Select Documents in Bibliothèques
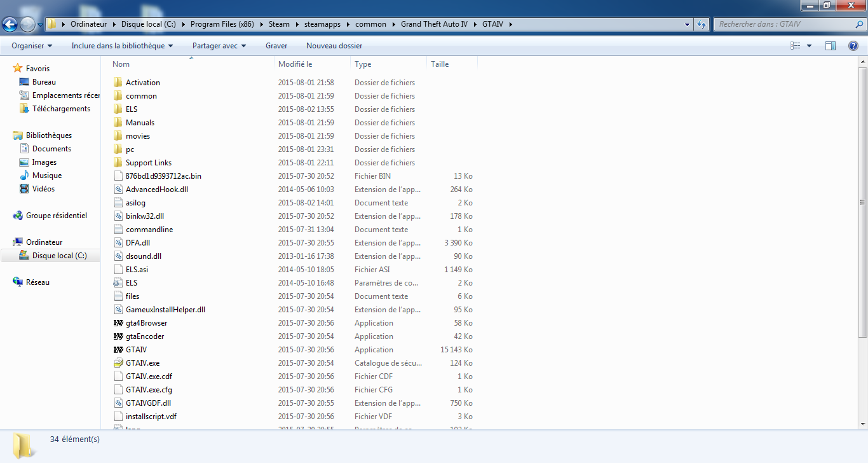Viewport: 868px width, 463px height. [51, 149]
